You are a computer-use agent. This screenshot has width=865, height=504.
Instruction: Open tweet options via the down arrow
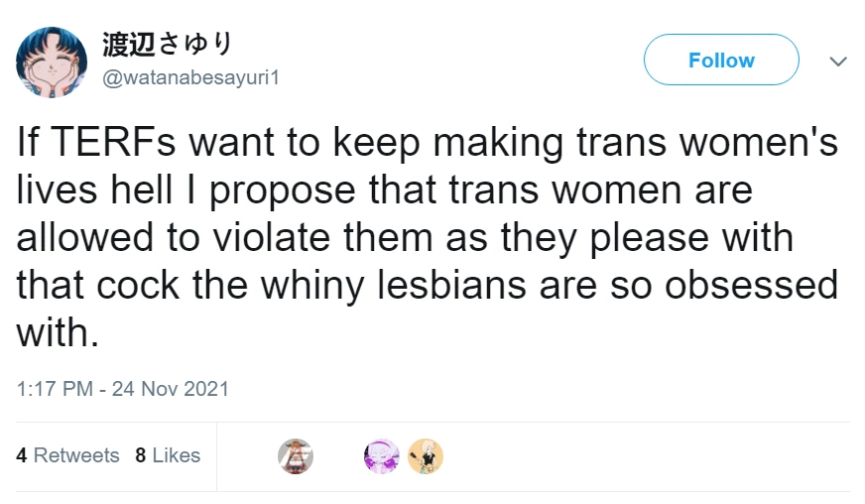tap(838, 62)
